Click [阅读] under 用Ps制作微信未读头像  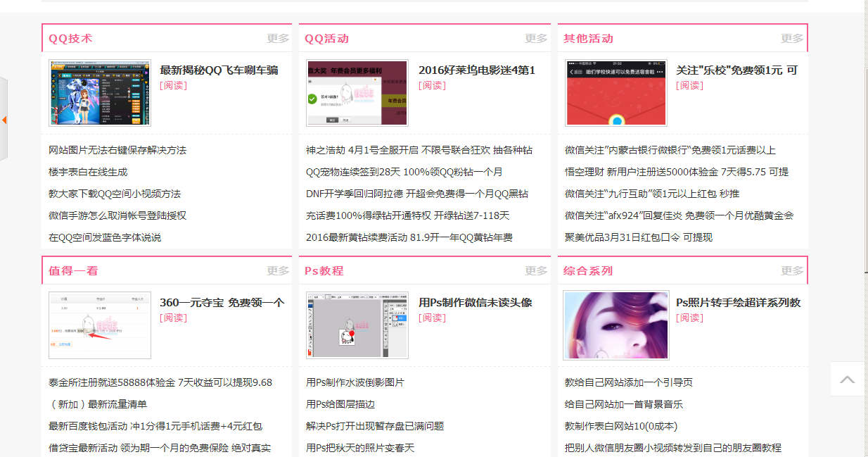click(433, 318)
